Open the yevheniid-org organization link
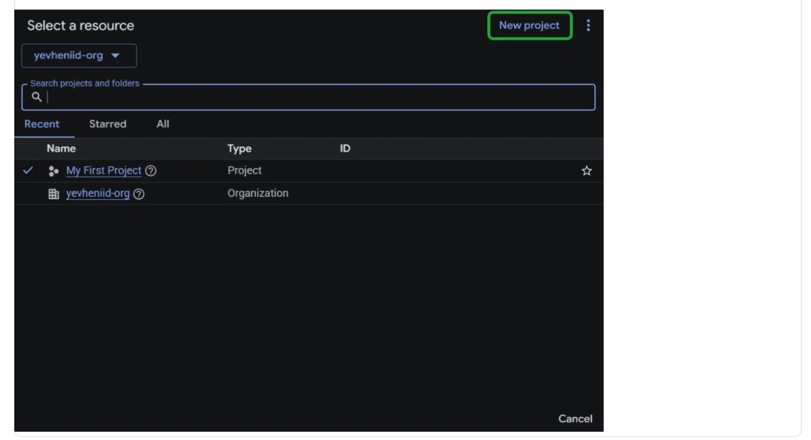The image size is (811, 440). [x=98, y=193]
